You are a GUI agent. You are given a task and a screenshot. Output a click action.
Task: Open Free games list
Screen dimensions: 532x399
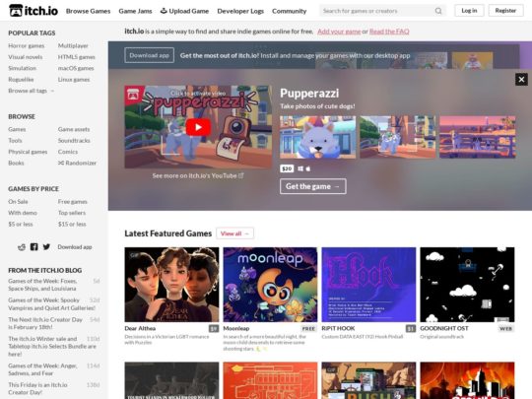(x=72, y=202)
